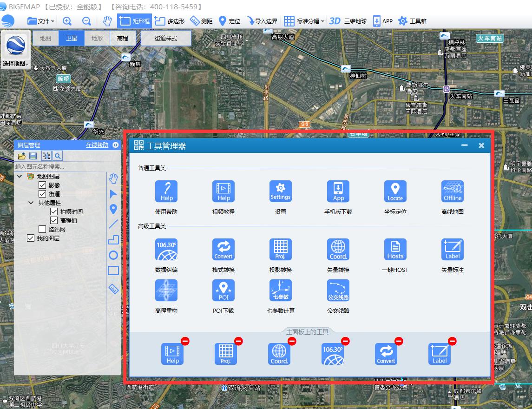Open the 离线地图 Offline tool
This screenshot has width=532, height=409.
coord(452,191)
